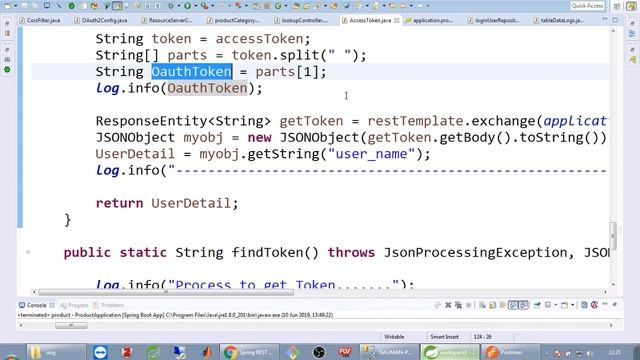This screenshot has height=360, width=640.
Task: Click the green circle icon in left sidebar
Action: click(7, 70)
